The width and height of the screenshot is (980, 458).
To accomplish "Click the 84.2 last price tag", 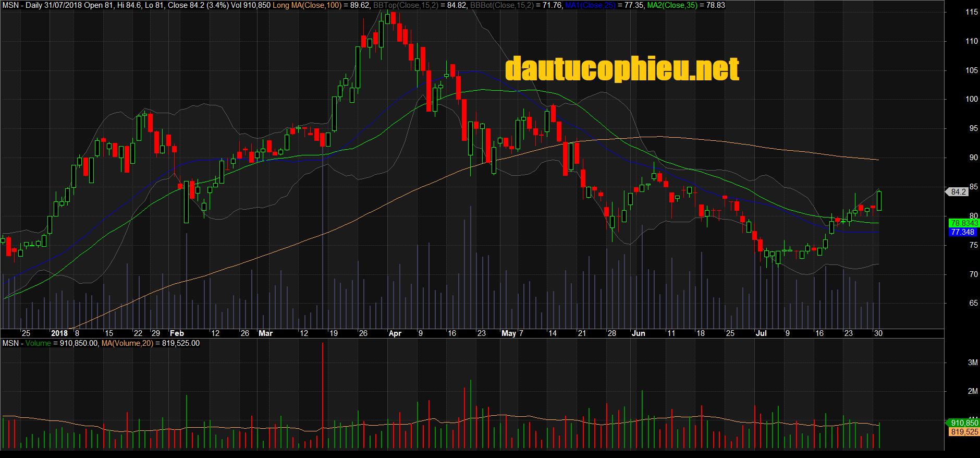I will (x=958, y=192).
